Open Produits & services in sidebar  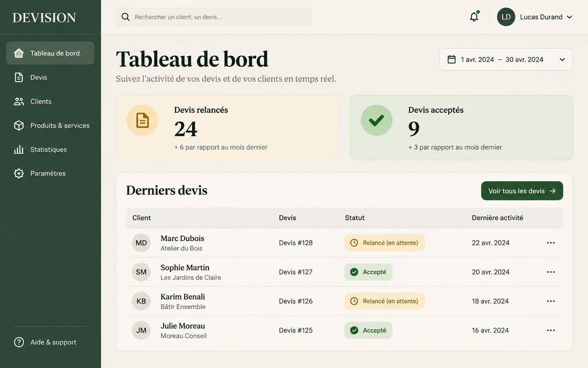click(51, 125)
